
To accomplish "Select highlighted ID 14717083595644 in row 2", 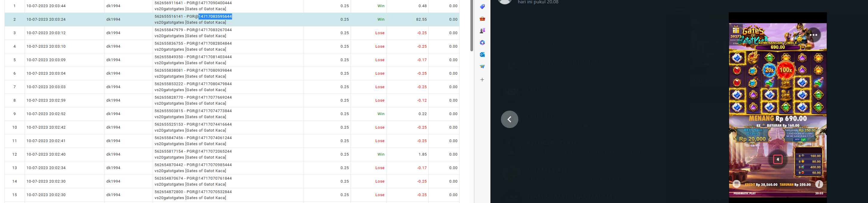I will coord(215,16).
